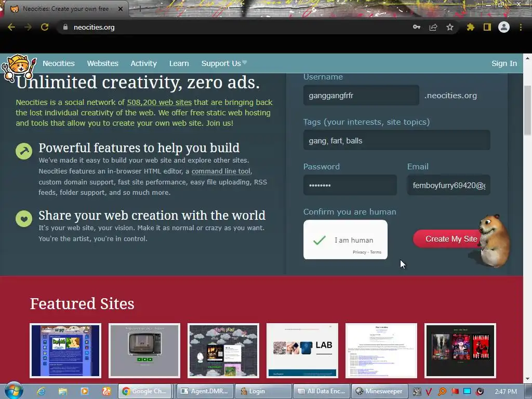Launch Internet Explorer from the taskbar
Viewport: 532px width, 399px height.
pyautogui.click(x=41, y=391)
